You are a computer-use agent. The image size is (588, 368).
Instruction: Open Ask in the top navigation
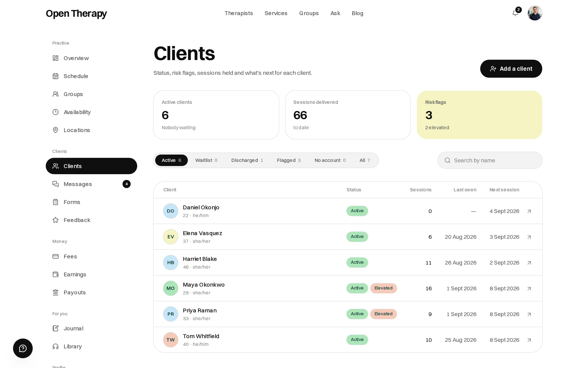coord(335,13)
